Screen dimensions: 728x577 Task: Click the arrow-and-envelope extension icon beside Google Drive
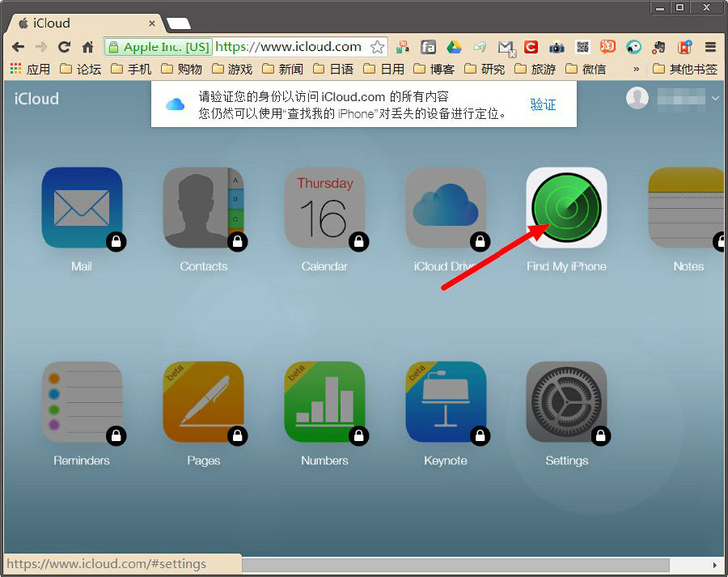[x=480, y=47]
